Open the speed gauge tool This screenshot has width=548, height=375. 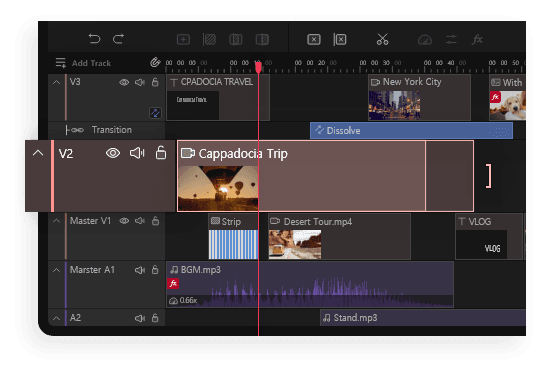click(425, 39)
